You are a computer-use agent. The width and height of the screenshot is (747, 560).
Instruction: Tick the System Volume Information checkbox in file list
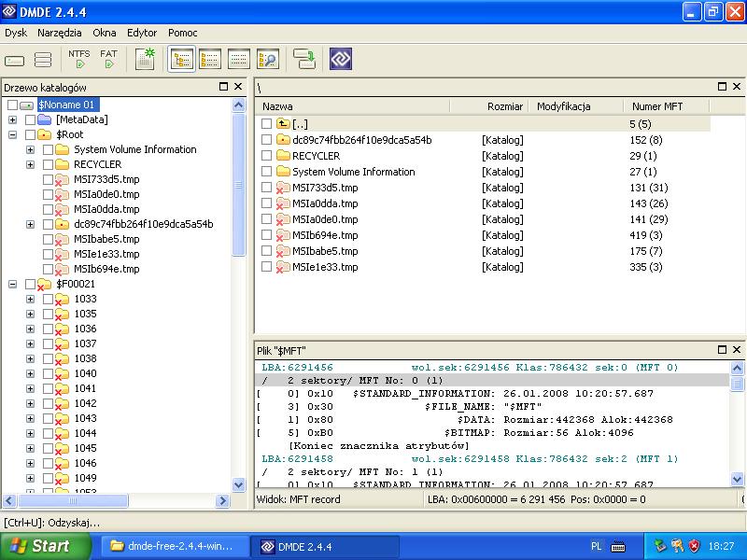coord(266,172)
